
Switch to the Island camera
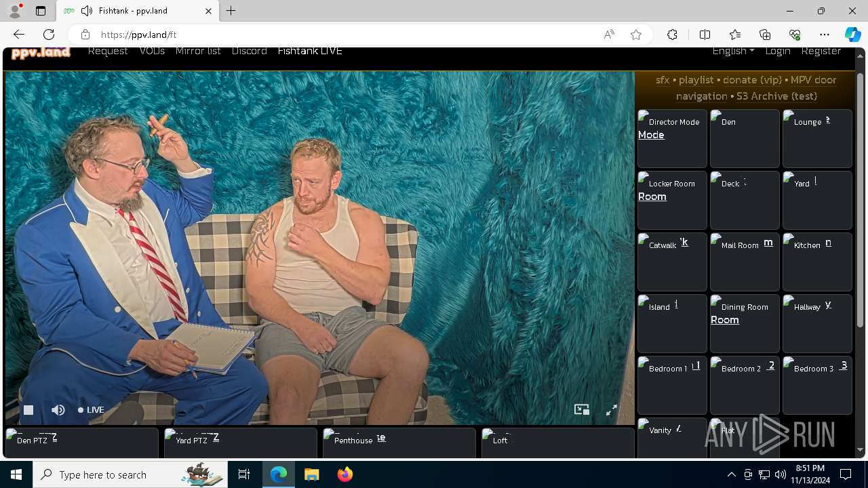pos(672,323)
